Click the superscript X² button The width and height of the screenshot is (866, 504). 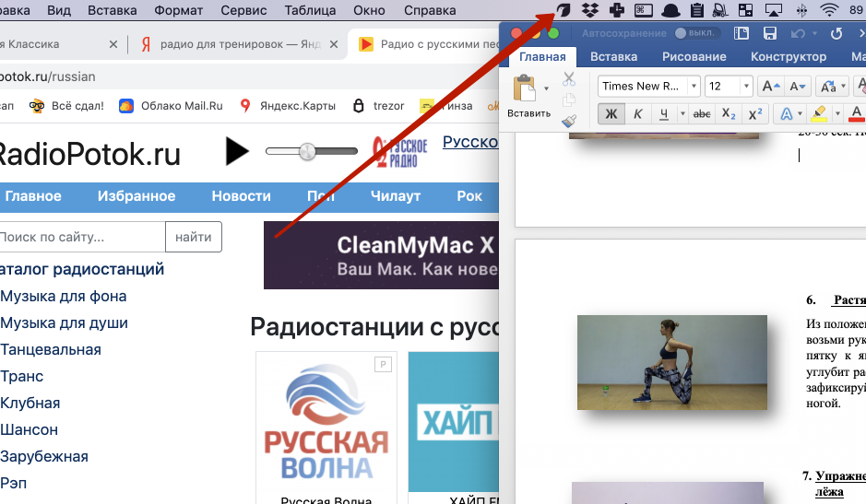[x=754, y=114]
